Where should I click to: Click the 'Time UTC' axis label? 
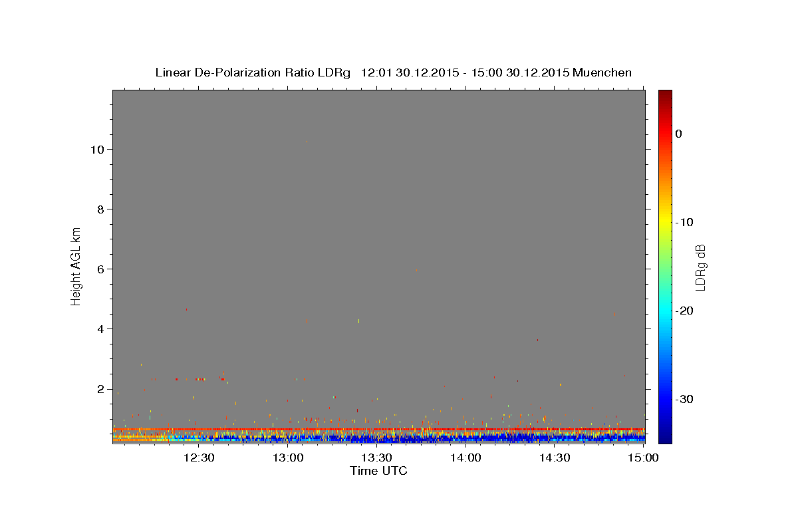[378, 471]
